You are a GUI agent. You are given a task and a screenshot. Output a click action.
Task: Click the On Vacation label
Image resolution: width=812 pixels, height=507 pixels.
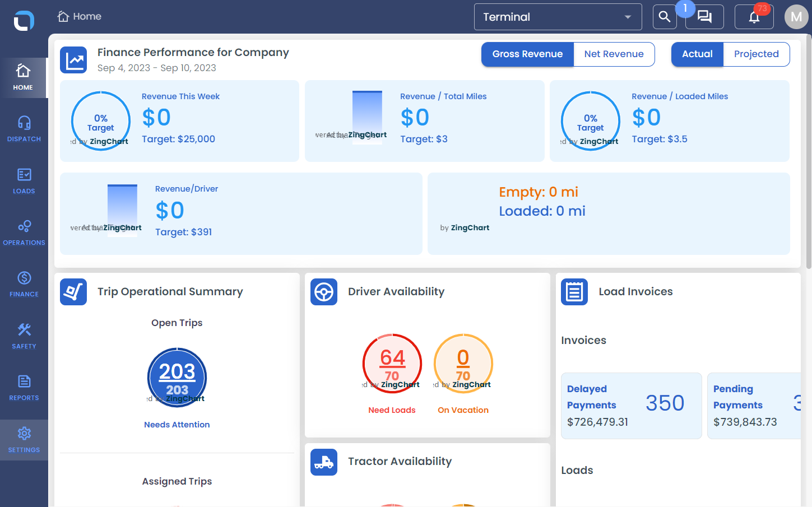tap(463, 410)
